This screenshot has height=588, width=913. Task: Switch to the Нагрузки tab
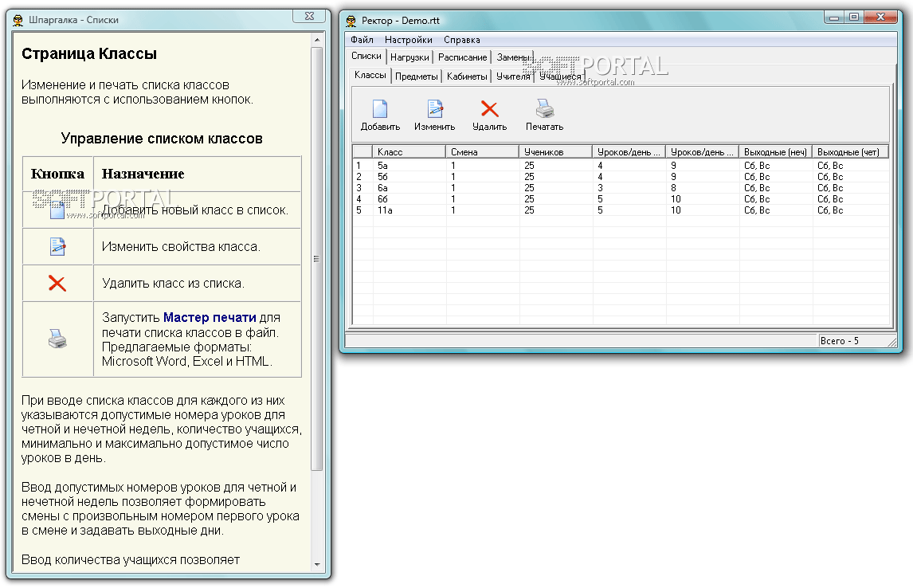click(409, 57)
